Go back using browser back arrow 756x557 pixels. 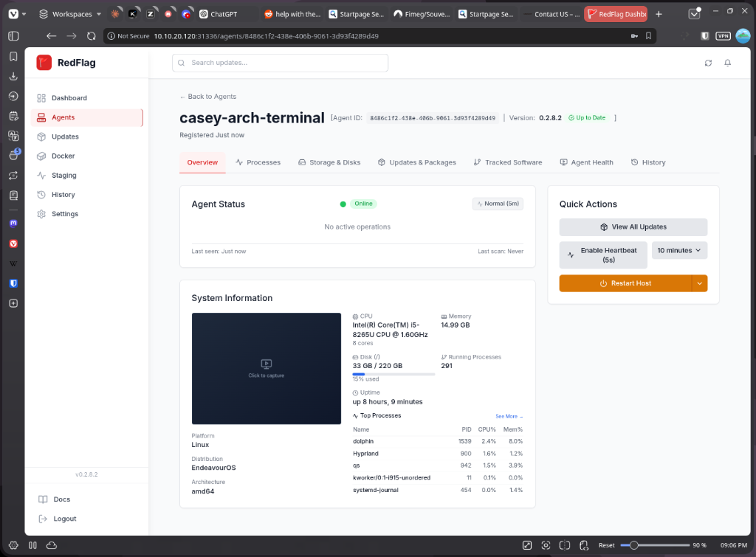(x=51, y=35)
